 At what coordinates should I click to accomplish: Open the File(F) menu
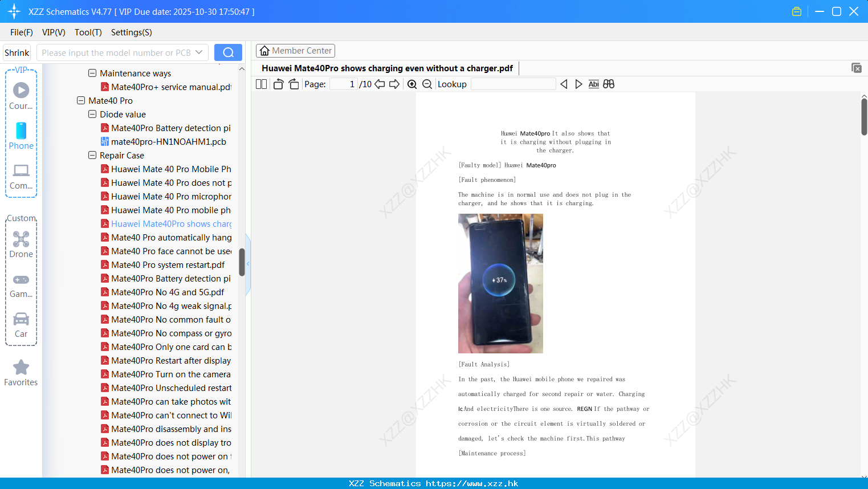[x=22, y=32]
